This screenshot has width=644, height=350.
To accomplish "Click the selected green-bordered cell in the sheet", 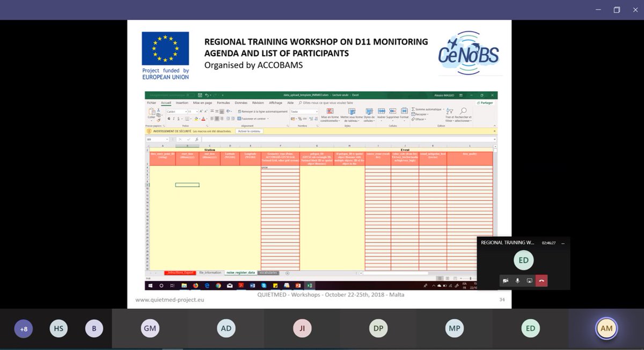I will tap(187, 185).
